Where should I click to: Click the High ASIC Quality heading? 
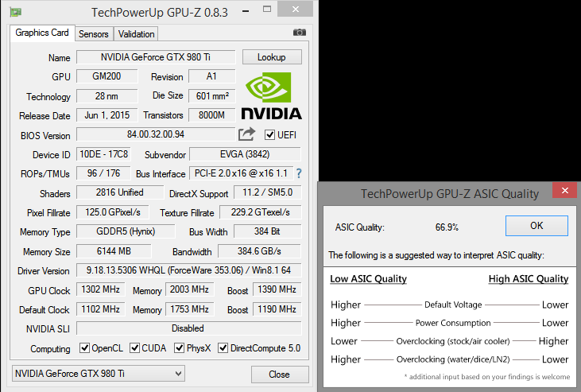529,278
